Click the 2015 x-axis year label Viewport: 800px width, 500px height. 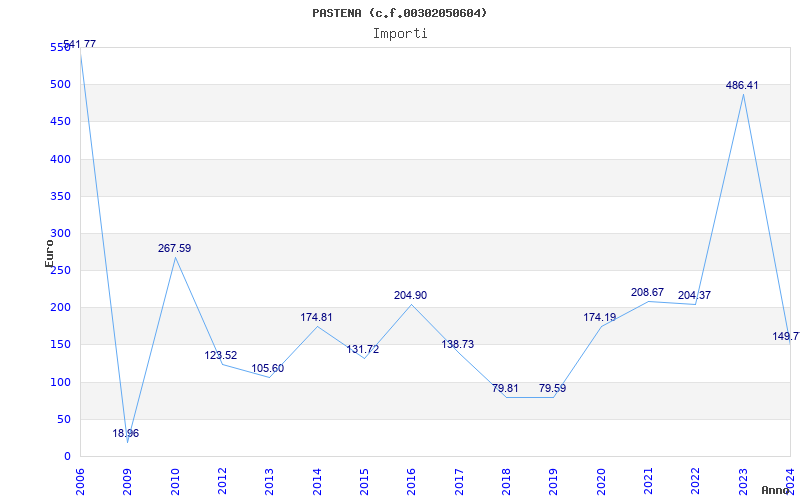(364, 482)
